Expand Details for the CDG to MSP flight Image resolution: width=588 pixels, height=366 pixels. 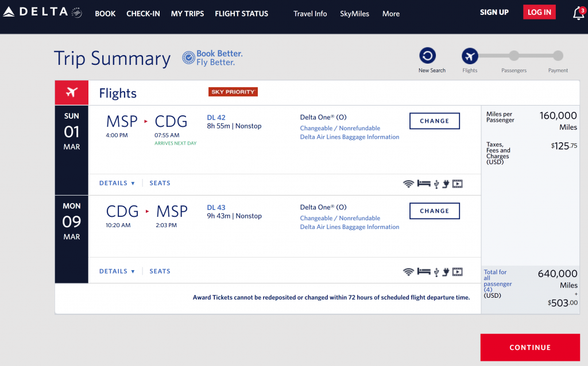pyautogui.click(x=117, y=271)
